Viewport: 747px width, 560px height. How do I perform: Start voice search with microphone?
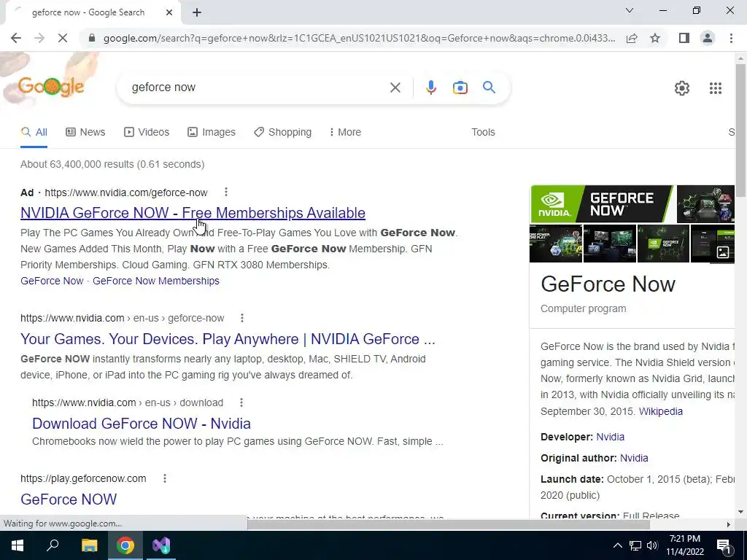pos(430,87)
